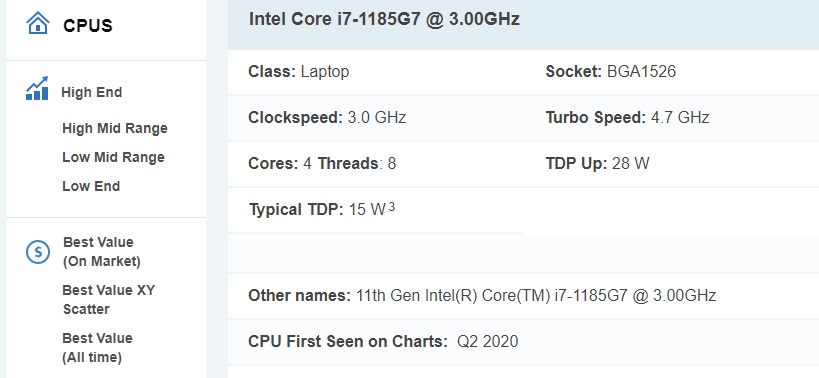Click the Intel Core i7-1185G7 title heading
This screenshot has height=378, width=819.
(384, 19)
